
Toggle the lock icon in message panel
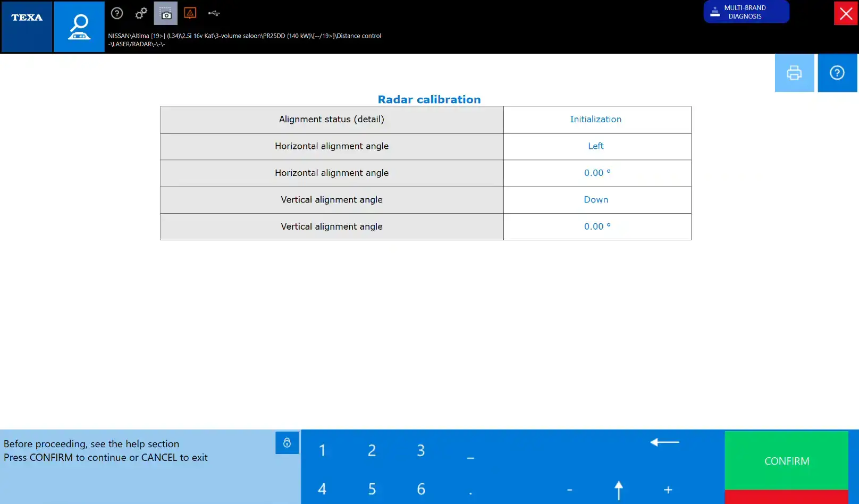point(287,443)
